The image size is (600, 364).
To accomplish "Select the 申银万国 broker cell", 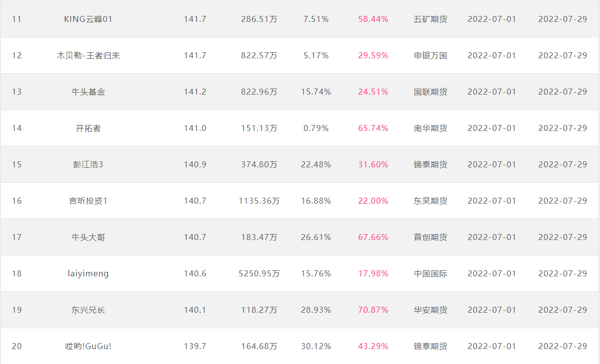I will (x=430, y=55).
